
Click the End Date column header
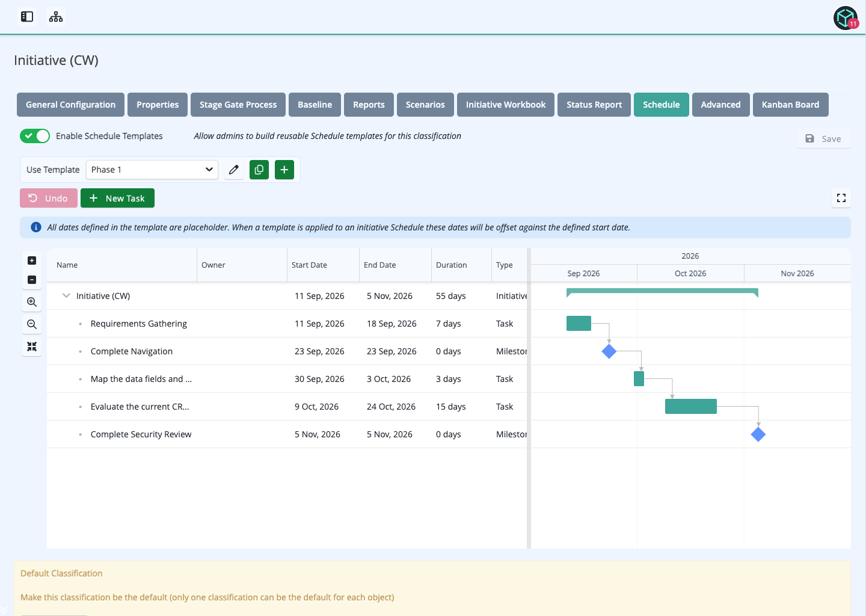[x=395, y=265]
